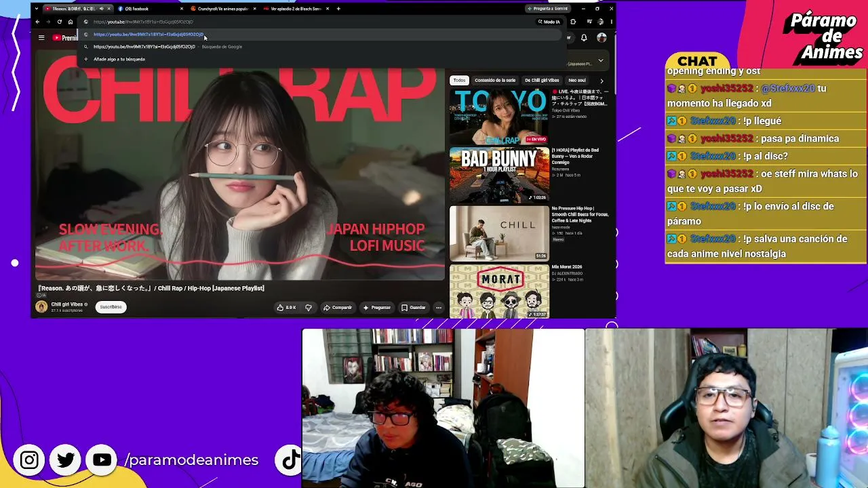
Task: Select the Contenido de la serie chip
Action: point(495,80)
